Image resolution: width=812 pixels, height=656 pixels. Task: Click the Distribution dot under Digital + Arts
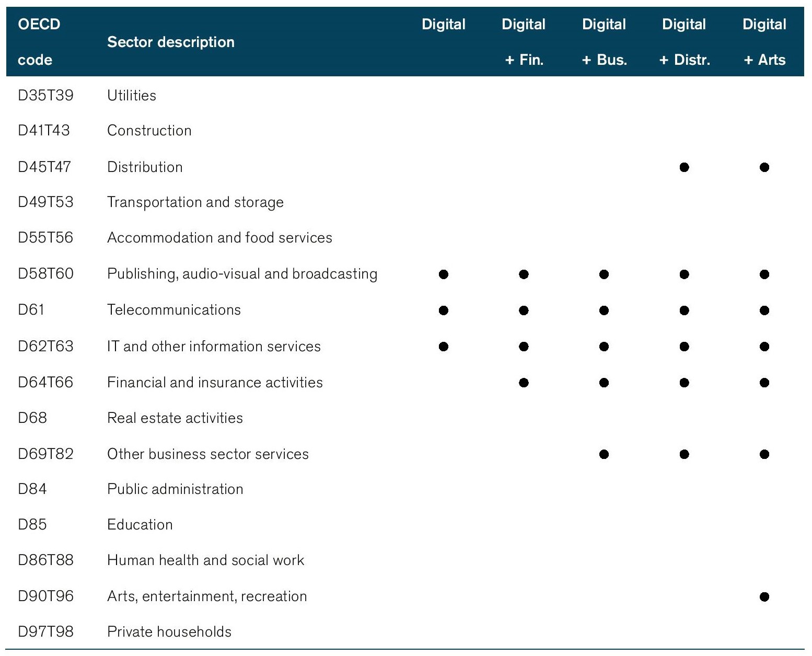(764, 167)
